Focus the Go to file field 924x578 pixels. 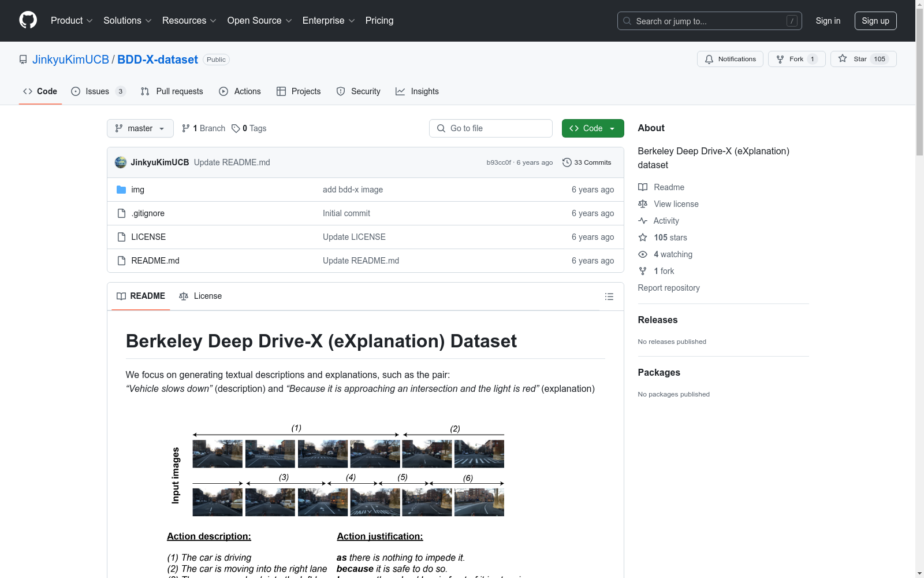click(x=491, y=128)
